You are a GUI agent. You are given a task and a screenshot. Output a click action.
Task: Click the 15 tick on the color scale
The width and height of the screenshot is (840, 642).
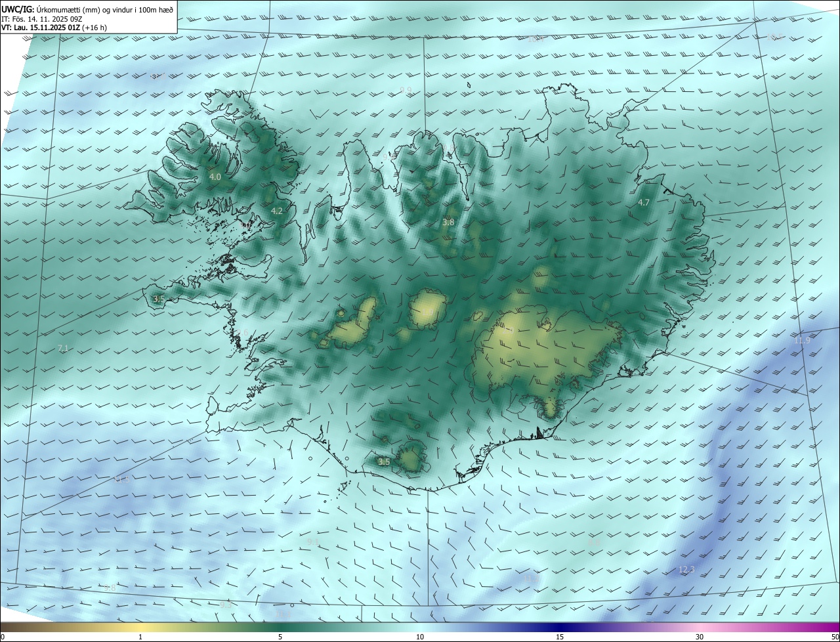tap(560, 637)
